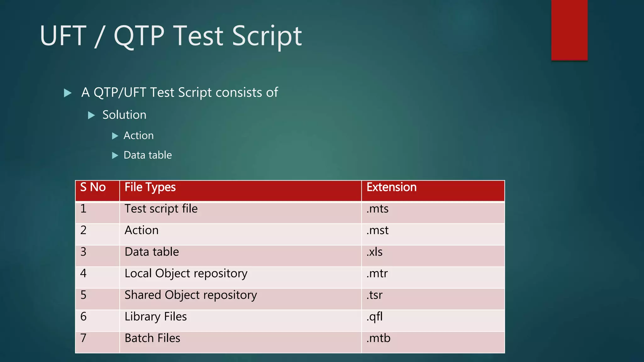Click the arrow bullet before A QTP/UFT Test Script
Image resolution: width=644 pixels, height=362 pixels.
tap(68, 93)
